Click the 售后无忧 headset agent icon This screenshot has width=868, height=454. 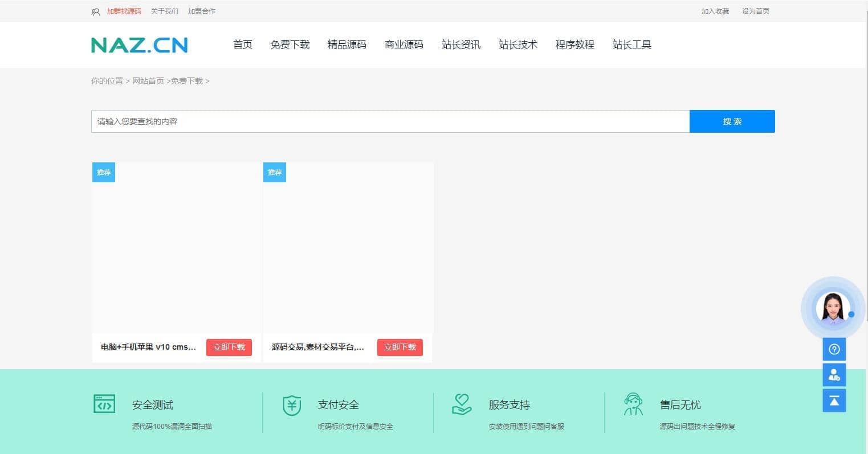[x=633, y=404]
